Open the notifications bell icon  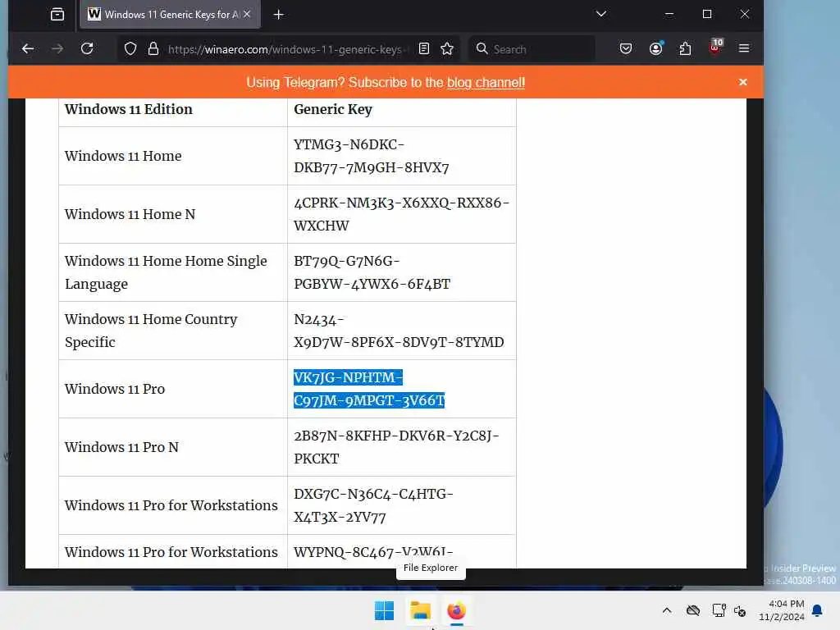click(818, 610)
